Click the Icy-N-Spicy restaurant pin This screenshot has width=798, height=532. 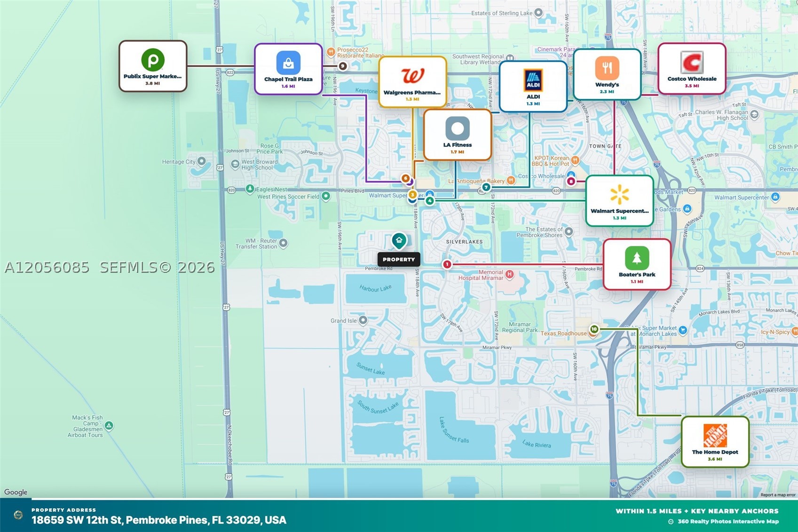[x=794, y=332]
